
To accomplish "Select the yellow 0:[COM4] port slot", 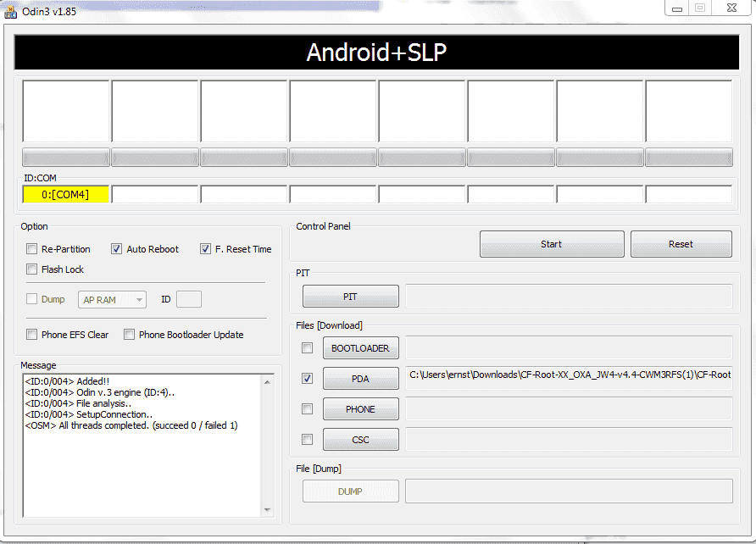I will (x=65, y=195).
